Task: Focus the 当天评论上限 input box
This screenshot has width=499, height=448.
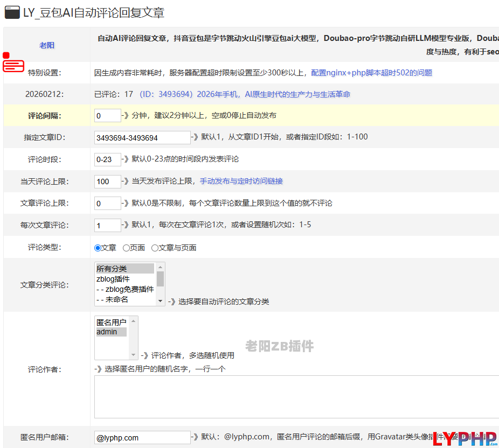Action: 107,181
